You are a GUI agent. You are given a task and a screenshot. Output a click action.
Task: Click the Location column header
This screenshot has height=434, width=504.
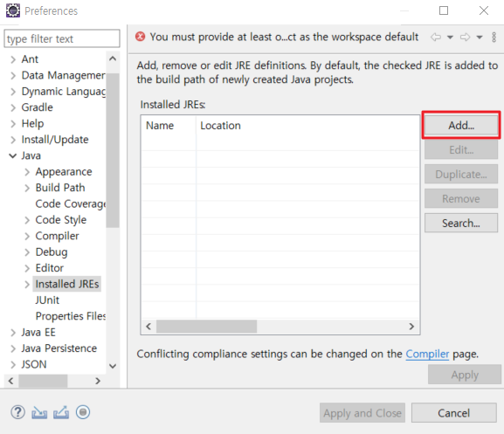[x=307, y=125]
